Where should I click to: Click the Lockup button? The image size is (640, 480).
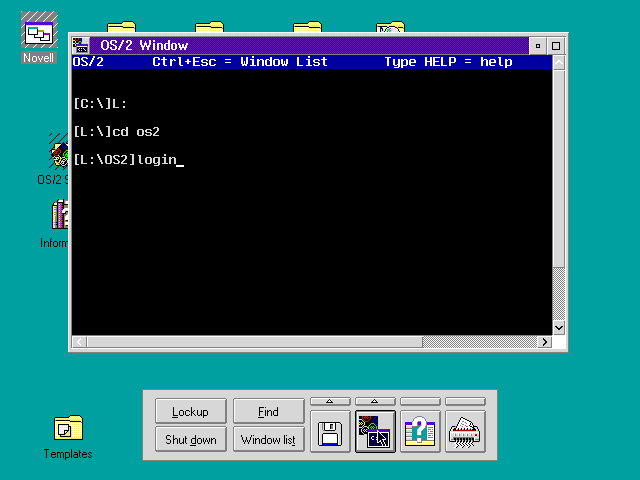pyautogui.click(x=191, y=411)
